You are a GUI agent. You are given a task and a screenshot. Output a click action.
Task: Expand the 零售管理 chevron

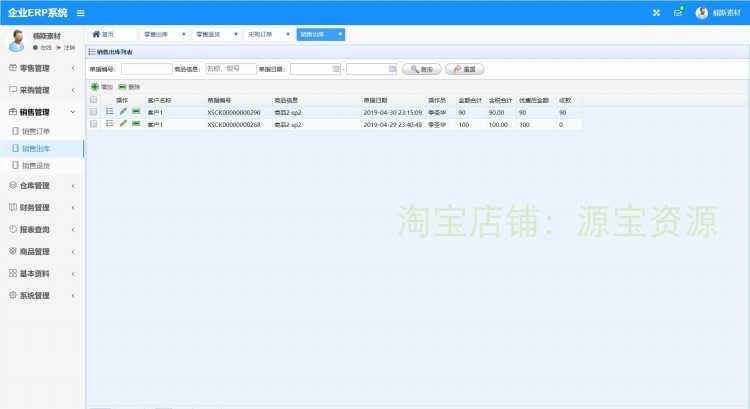point(73,68)
